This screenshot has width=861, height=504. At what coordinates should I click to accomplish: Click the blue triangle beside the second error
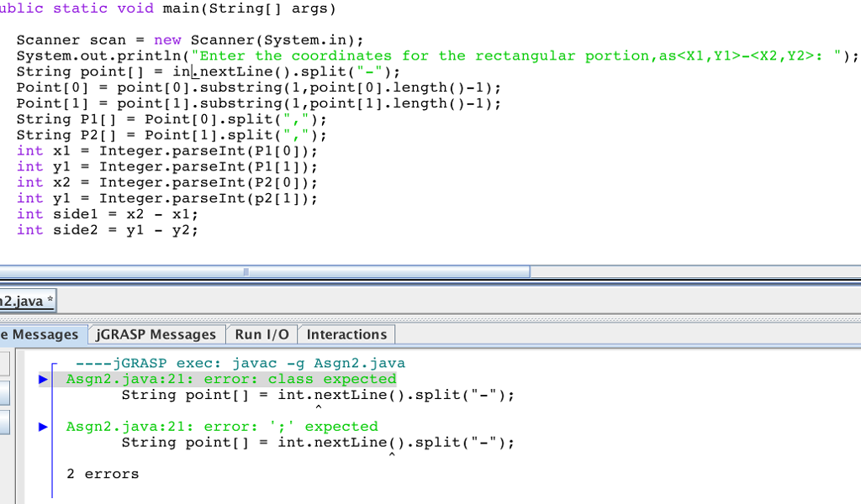tap(43, 427)
